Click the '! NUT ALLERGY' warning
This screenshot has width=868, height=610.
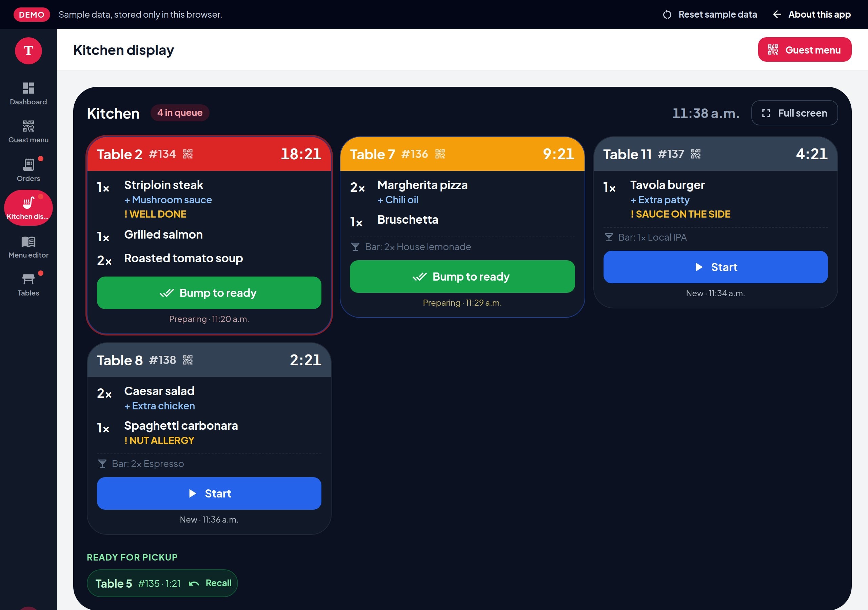(x=159, y=440)
